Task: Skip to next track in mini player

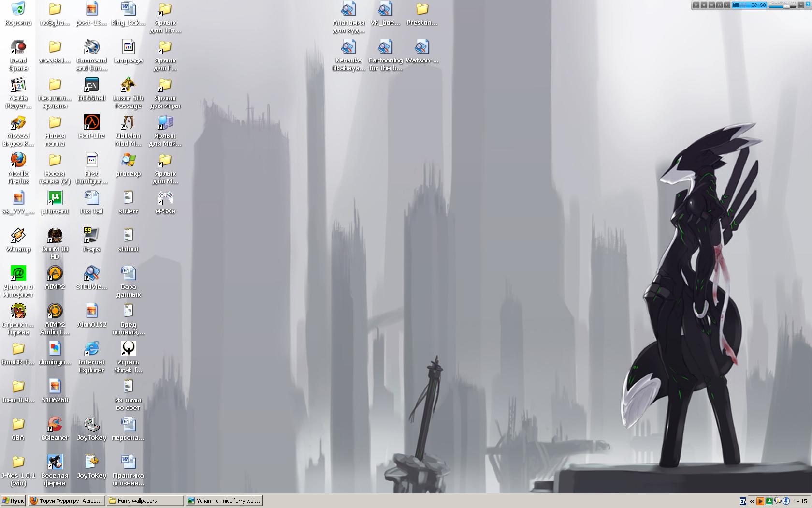Action: (x=727, y=5)
